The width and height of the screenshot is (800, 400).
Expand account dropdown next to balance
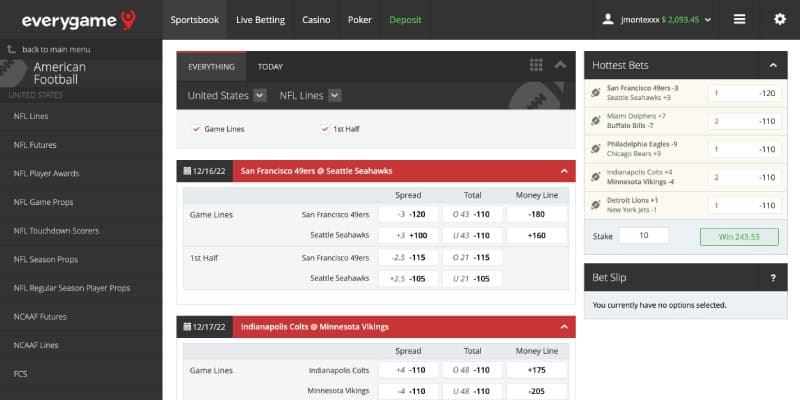click(708, 20)
